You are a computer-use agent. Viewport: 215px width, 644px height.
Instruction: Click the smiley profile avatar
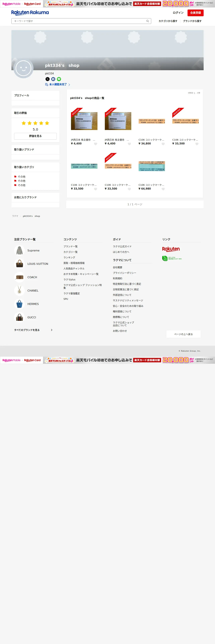(23, 68)
